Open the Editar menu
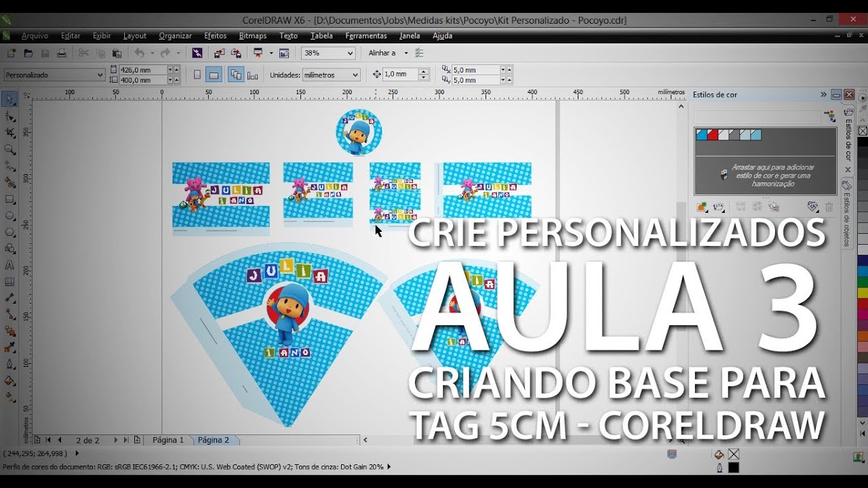The height and width of the screenshot is (488, 868). [71, 36]
